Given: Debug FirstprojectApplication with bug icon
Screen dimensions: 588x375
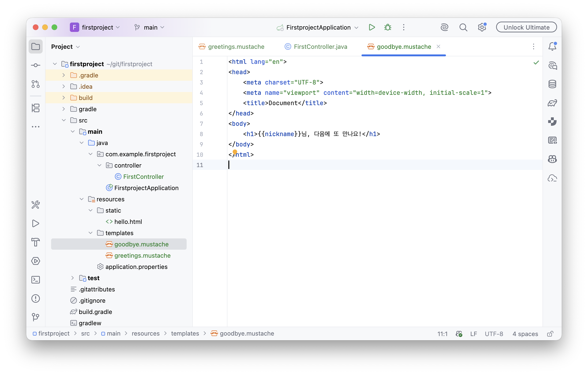Looking at the screenshot, I should pyautogui.click(x=388, y=27).
